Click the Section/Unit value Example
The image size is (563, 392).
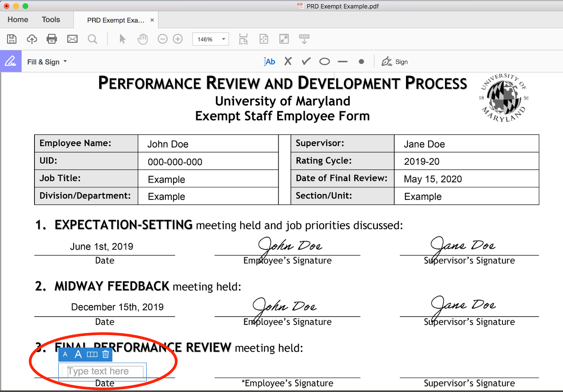[423, 197]
